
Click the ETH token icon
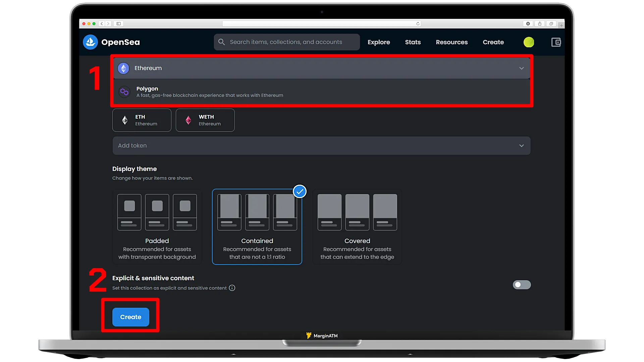125,120
